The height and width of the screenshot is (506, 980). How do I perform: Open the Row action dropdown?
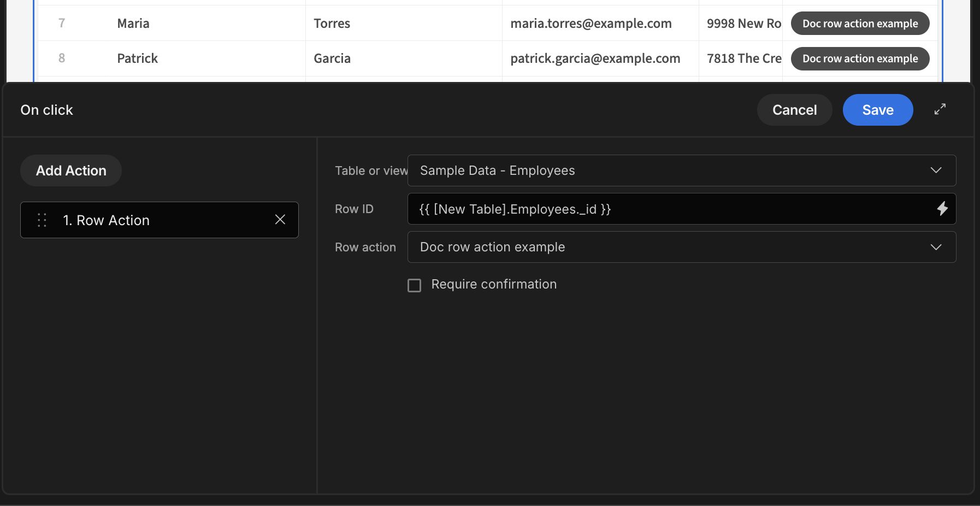click(682, 247)
